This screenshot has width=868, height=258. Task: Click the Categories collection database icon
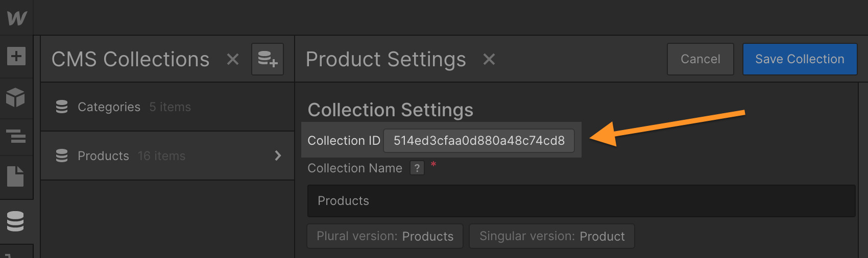click(x=62, y=107)
